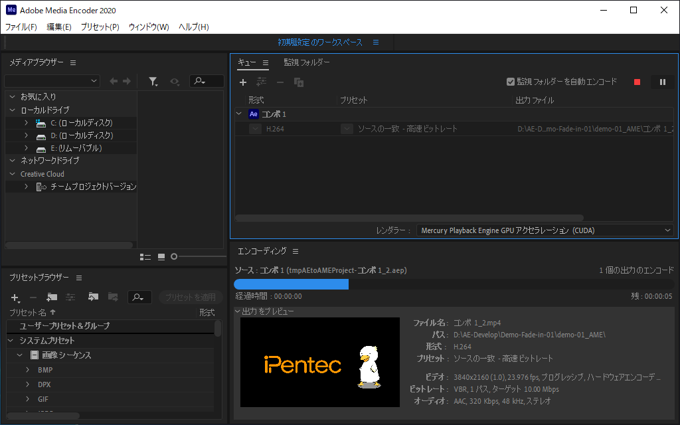Open the media browser panel menu
This screenshot has height=425, width=680.
coord(73,62)
